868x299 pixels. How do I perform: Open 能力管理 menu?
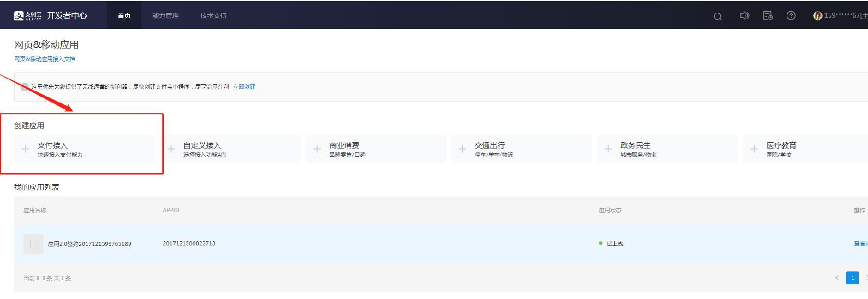pyautogui.click(x=165, y=16)
